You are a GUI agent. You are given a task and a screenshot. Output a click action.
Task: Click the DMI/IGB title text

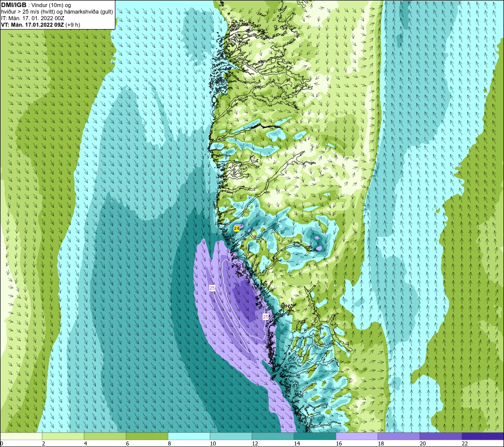coord(14,5)
